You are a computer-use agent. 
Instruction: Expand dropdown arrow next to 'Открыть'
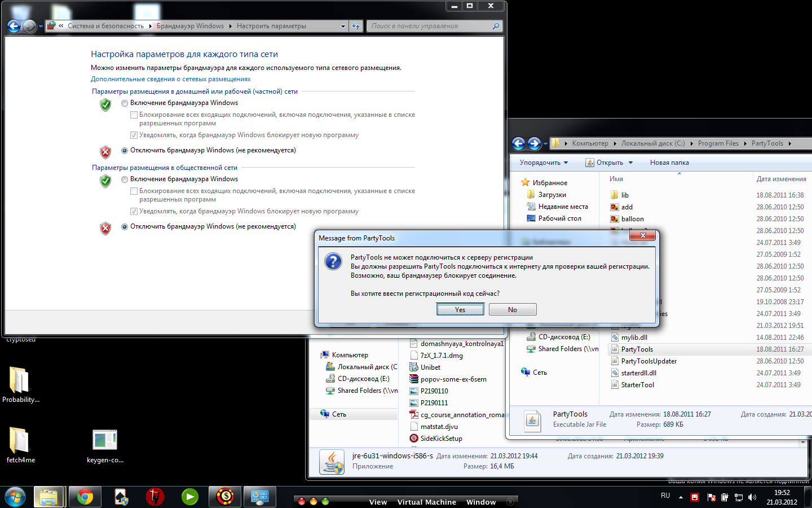[630, 163]
